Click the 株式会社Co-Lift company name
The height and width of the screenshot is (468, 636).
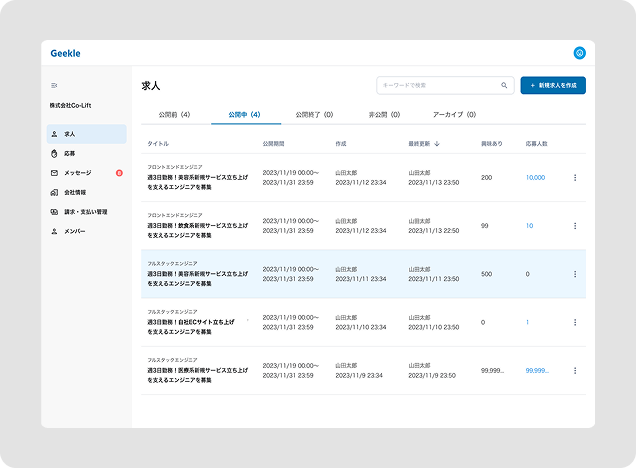[x=70, y=105]
